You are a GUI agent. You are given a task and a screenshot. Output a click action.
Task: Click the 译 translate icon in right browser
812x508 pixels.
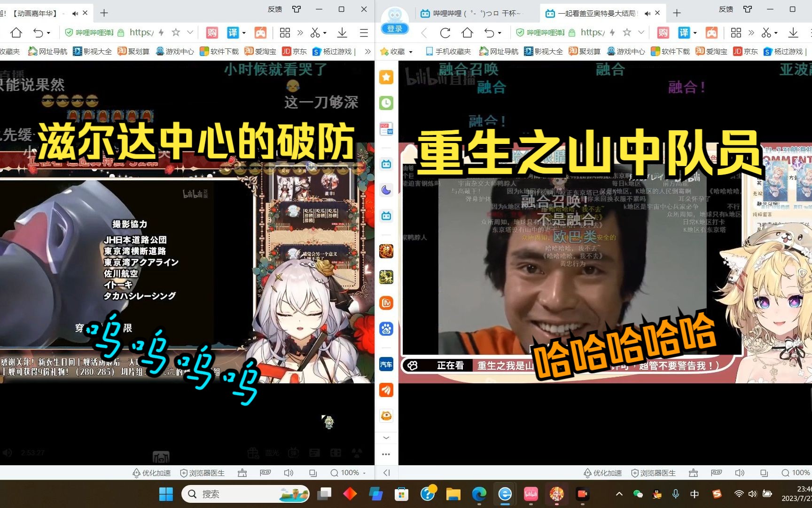coord(684,32)
